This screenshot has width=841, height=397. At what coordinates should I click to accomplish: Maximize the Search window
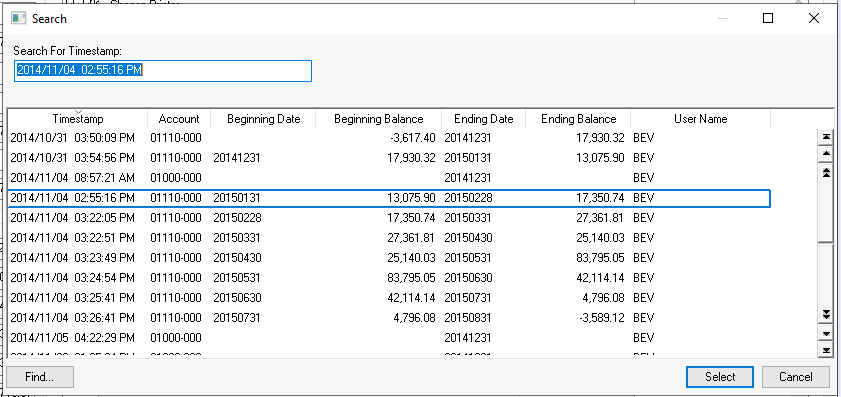[x=768, y=19]
